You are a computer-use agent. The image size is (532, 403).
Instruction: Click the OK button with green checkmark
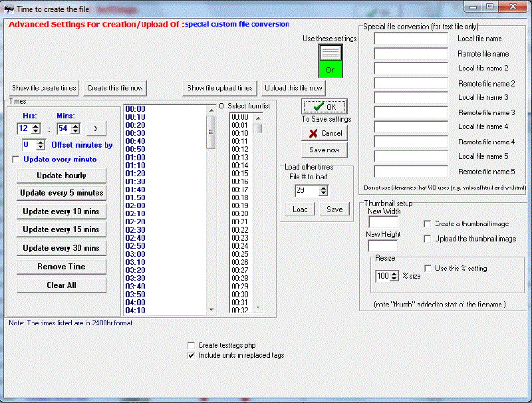click(325, 107)
